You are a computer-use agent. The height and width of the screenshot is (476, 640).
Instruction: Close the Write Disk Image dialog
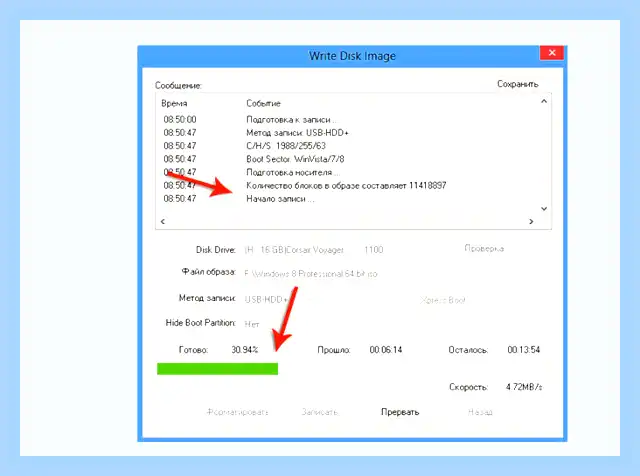click(552, 53)
